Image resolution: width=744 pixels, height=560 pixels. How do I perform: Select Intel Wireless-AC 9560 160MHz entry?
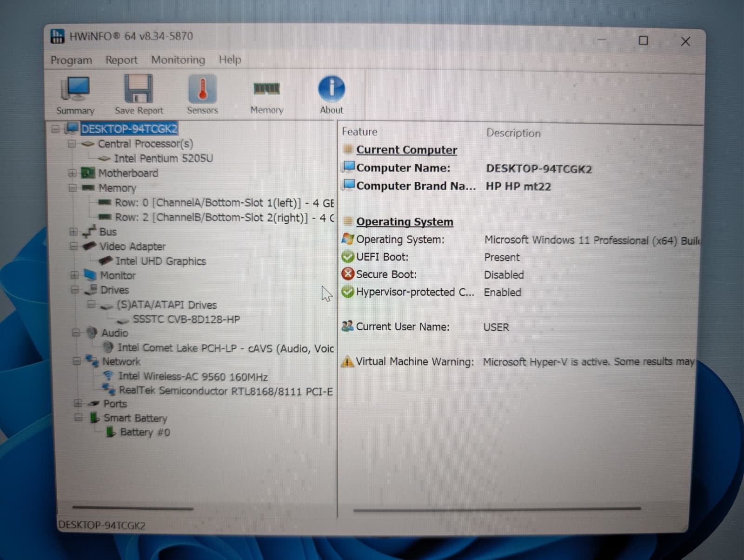[193, 376]
